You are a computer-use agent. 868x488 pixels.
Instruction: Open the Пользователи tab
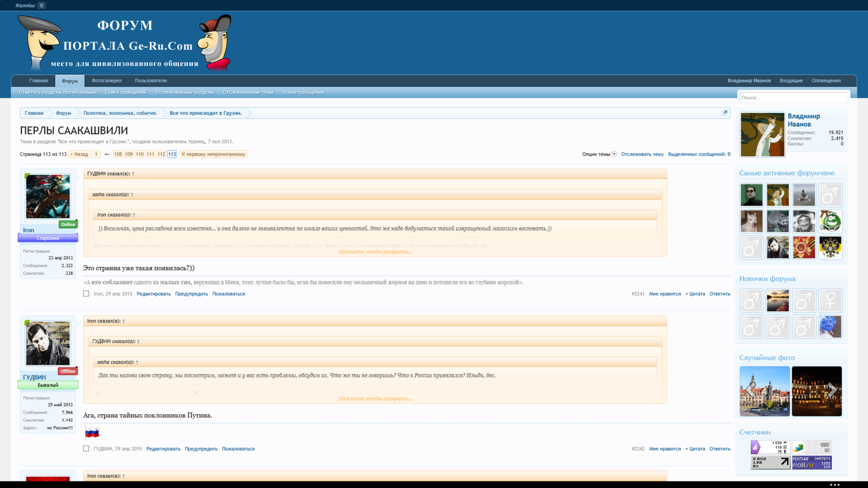click(x=151, y=81)
